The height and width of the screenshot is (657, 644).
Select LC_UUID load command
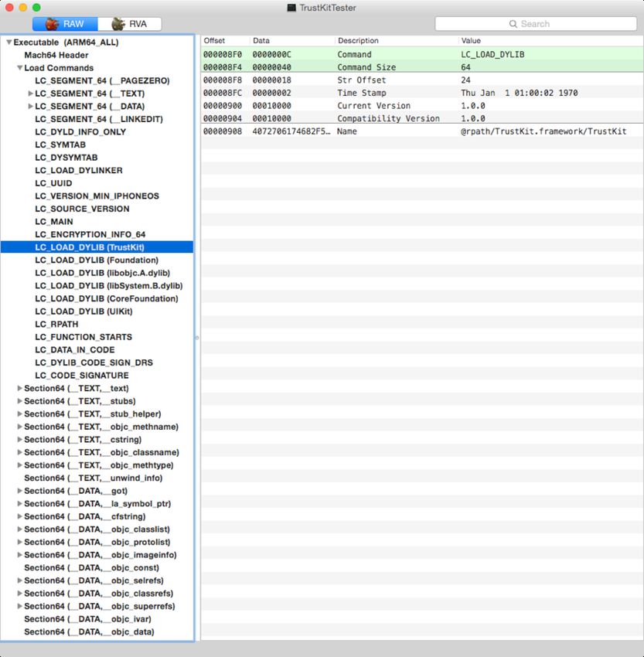(x=53, y=183)
